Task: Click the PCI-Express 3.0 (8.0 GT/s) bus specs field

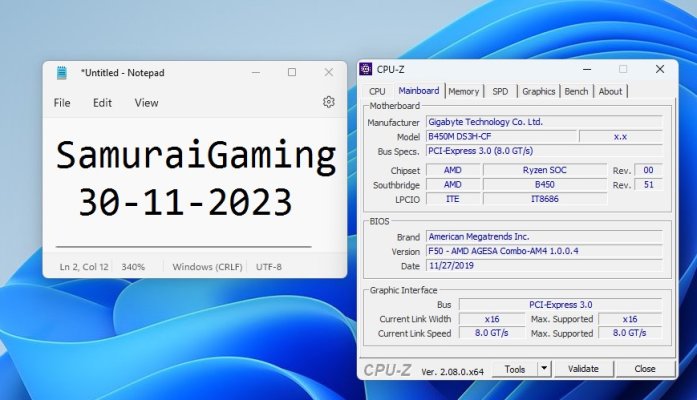Action: click(x=545, y=151)
